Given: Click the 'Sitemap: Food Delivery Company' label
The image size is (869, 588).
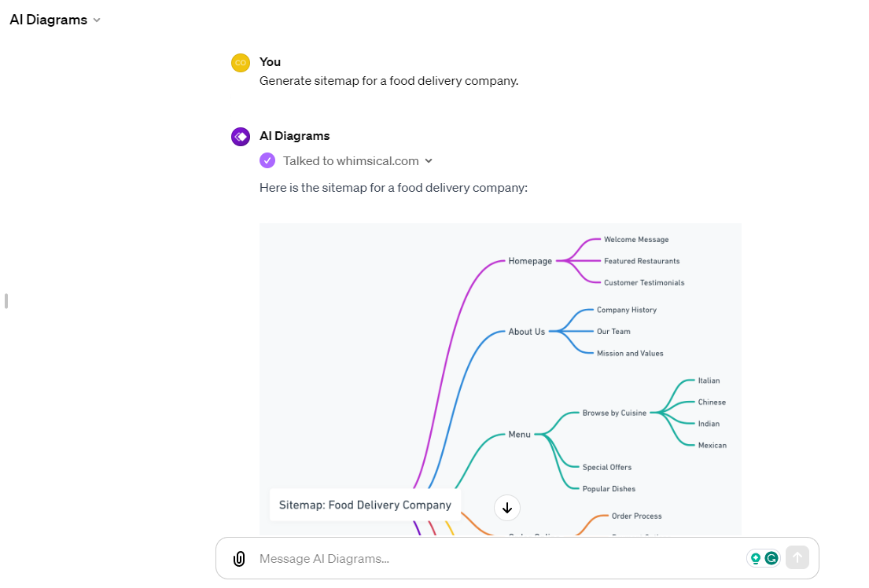Looking at the screenshot, I should (365, 505).
